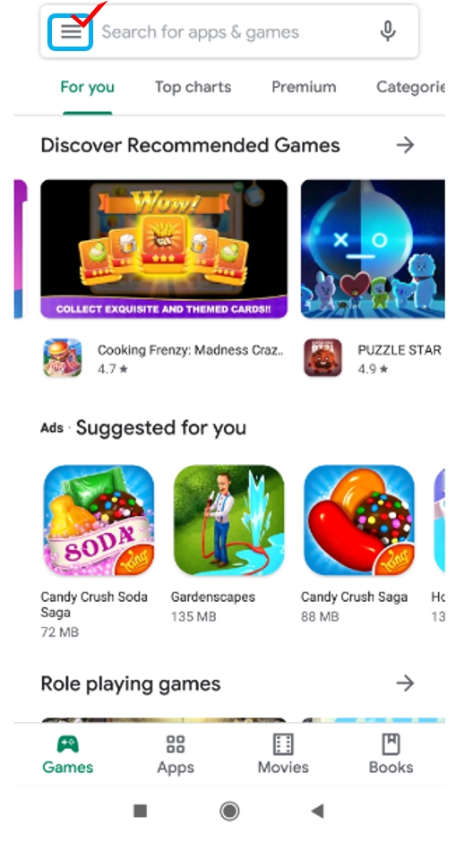
Task: Expand Role playing games arrow
Action: 406,683
